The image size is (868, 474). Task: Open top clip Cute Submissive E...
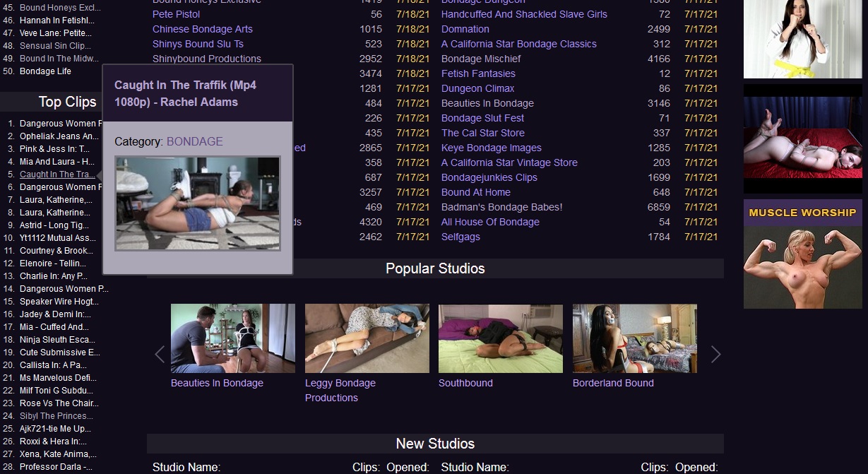(60, 352)
